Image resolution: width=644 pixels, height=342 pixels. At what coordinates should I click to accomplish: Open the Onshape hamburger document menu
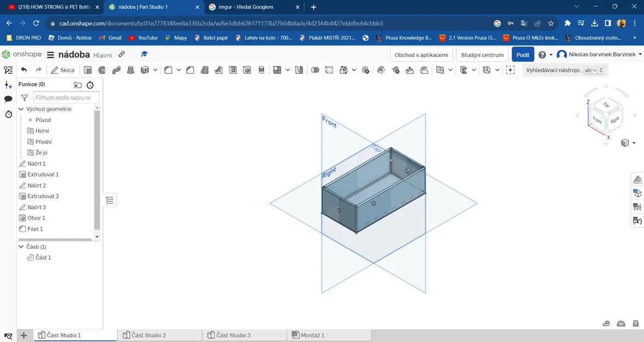[50, 55]
